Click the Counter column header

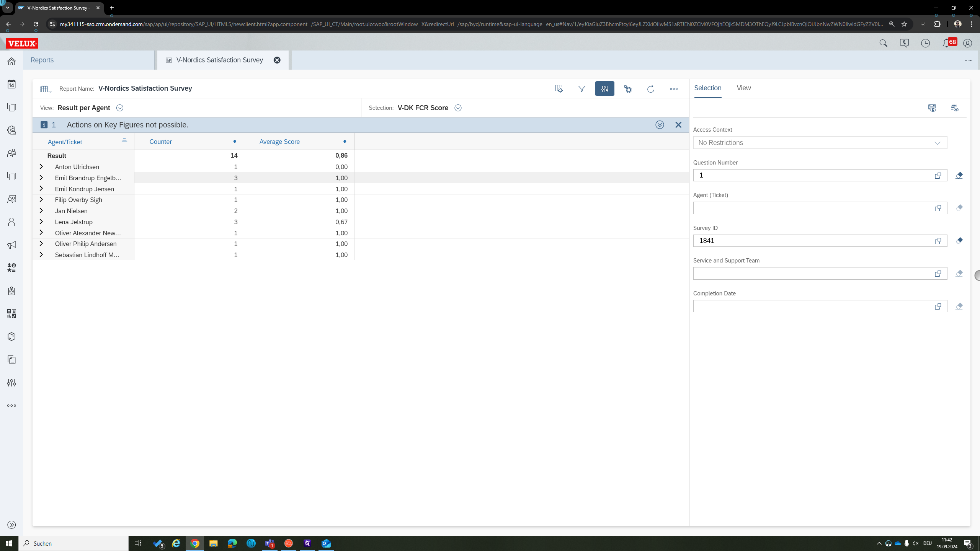click(x=160, y=142)
